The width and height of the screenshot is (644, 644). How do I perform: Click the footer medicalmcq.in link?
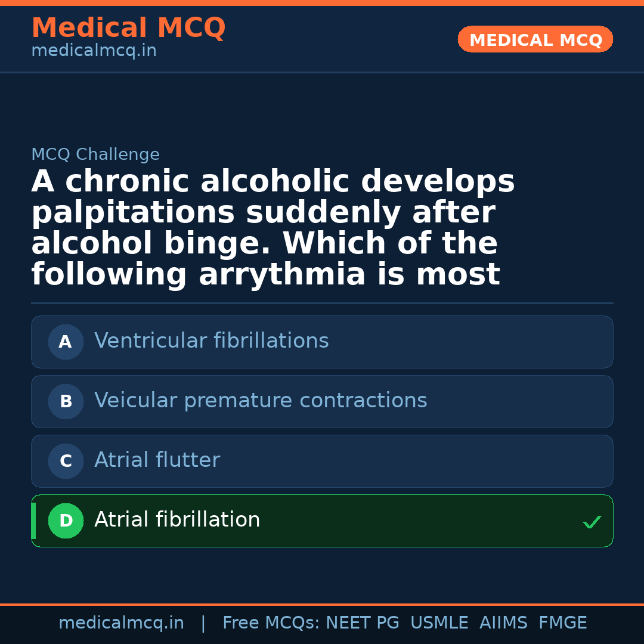pyautogui.click(x=121, y=623)
